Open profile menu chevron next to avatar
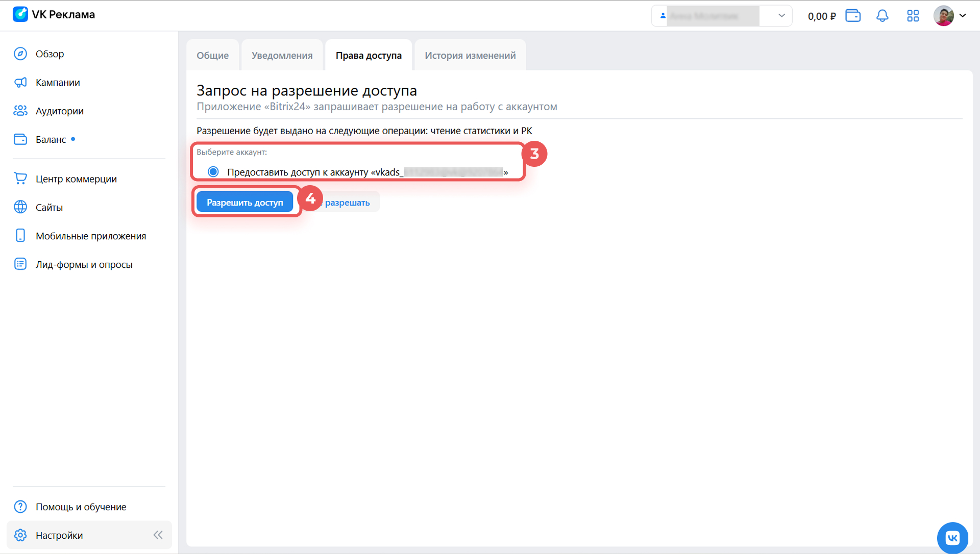 tap(963, 16)
